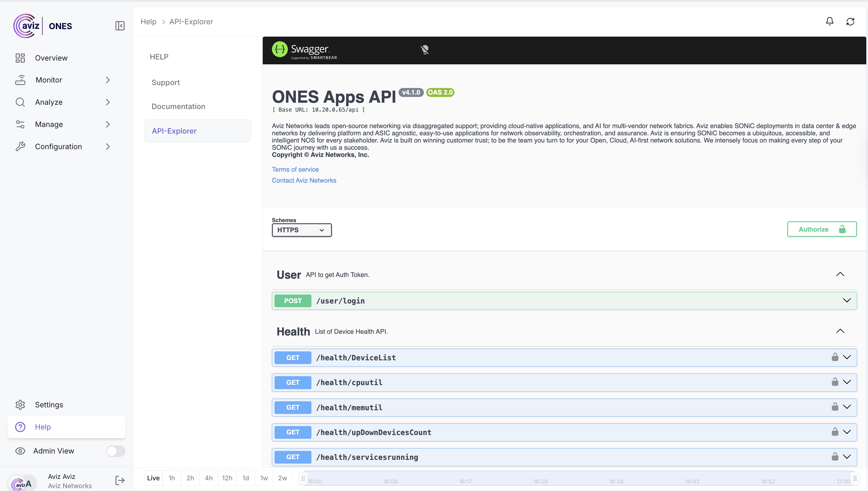868x491 pixels.
Task: Click the lock icon on /health/DeviceList
Action: (835, 357)
